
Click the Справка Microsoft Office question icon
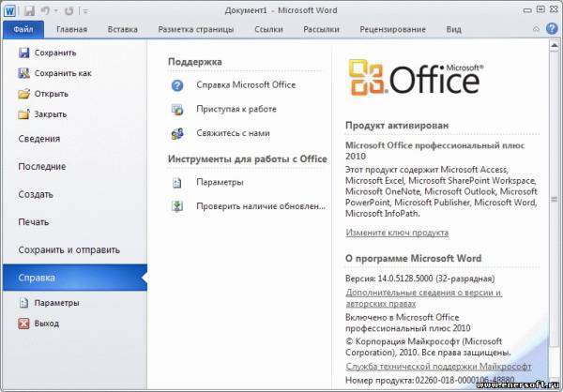177,85
